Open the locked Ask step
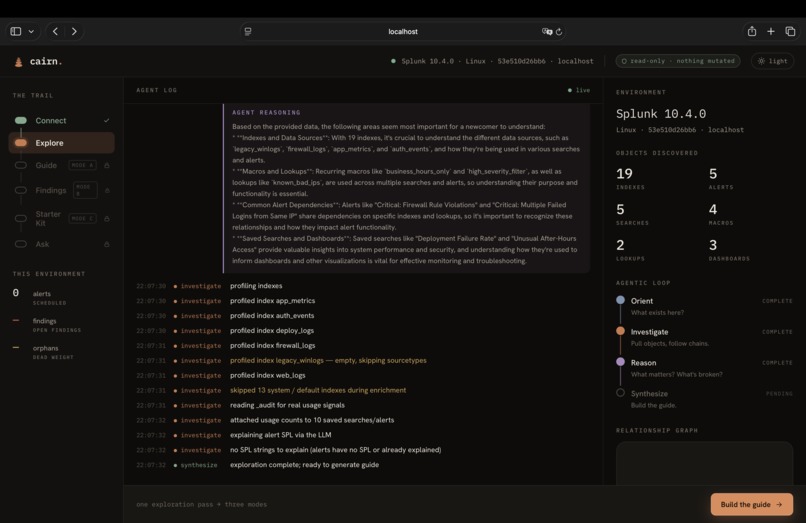 61,244
